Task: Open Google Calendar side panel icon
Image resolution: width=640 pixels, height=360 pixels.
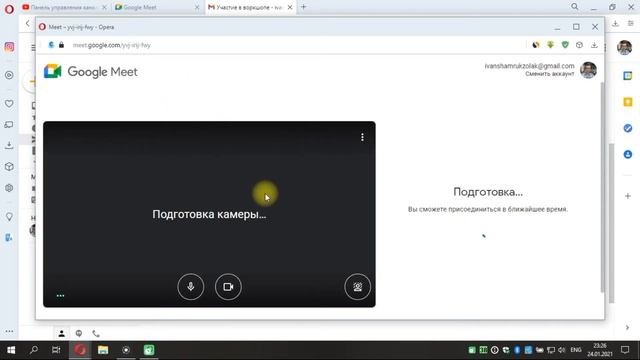Action: [x=628, y=76]
